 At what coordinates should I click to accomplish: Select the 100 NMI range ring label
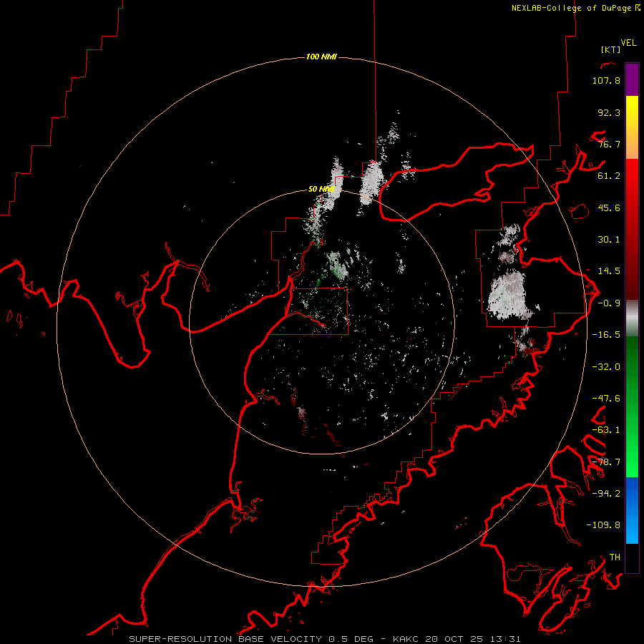(321, 57)
